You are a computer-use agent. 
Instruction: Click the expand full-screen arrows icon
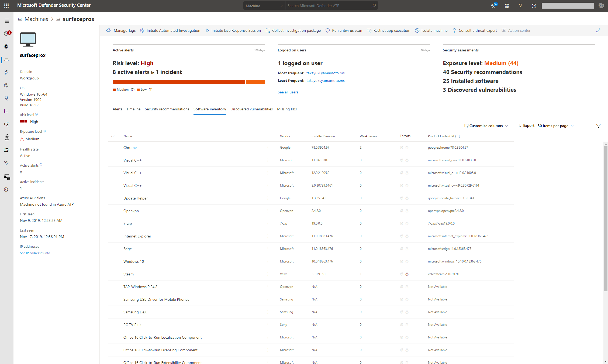click(x=598, y=30)
